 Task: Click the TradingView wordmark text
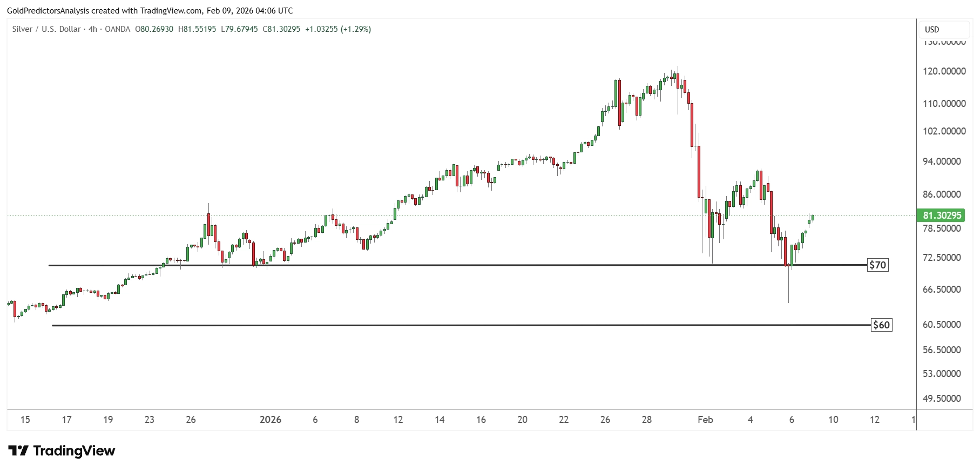pyautogui.click(x=74, y=450)
